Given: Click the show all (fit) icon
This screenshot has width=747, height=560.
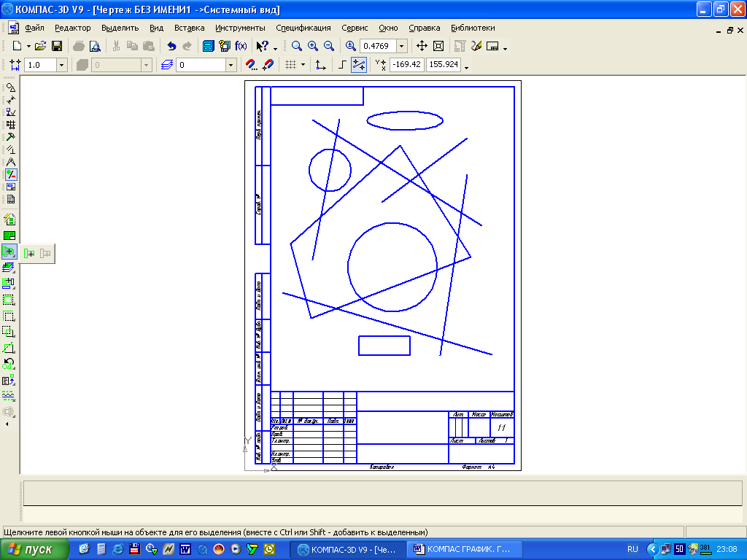Looking at the screenshot, I should click(x=438, y=46).
